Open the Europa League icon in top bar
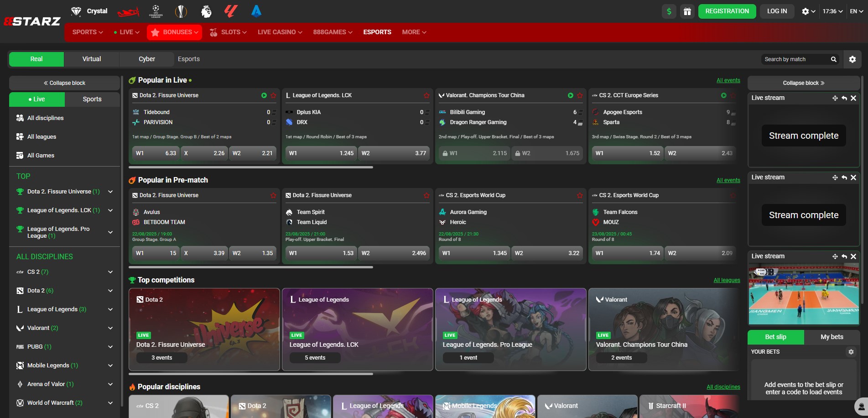This screenshot has height=418, width=868. coord(181,11)
